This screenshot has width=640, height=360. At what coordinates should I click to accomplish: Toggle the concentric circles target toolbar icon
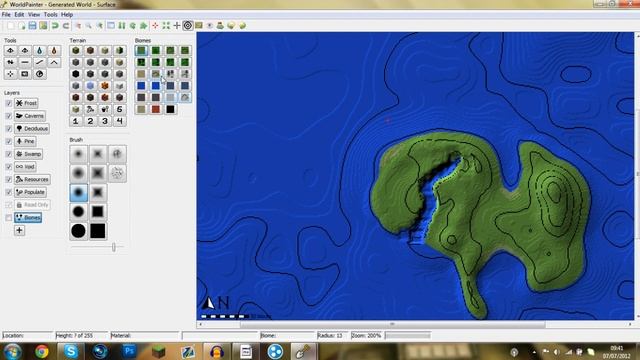click(187, 26)
